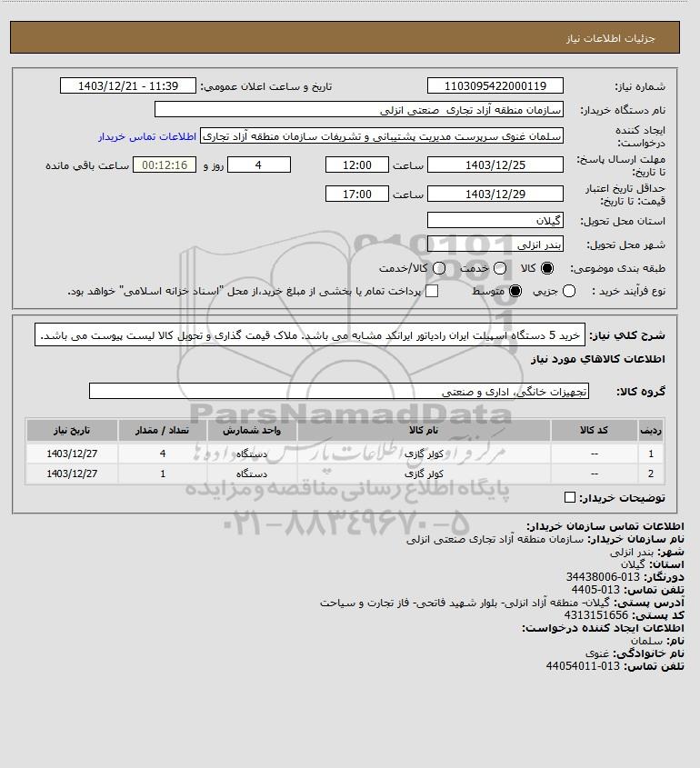The width and height of the screenshot is (700, 768).
Task: Select the متوسط purchase type radio
Action: pyautogui.click(x=515, y=291)
